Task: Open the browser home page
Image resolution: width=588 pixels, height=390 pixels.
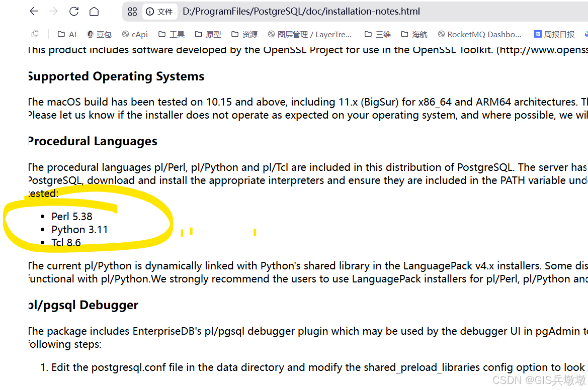Action: pyautogui.click(x=94, y=11)
